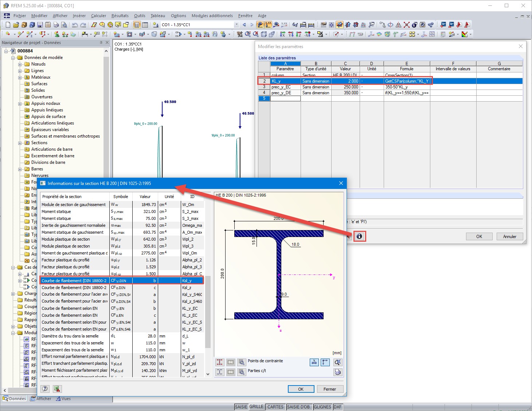Click scroll-down arrow of section property list
This screenshot has width=532, height=411.
208,374
